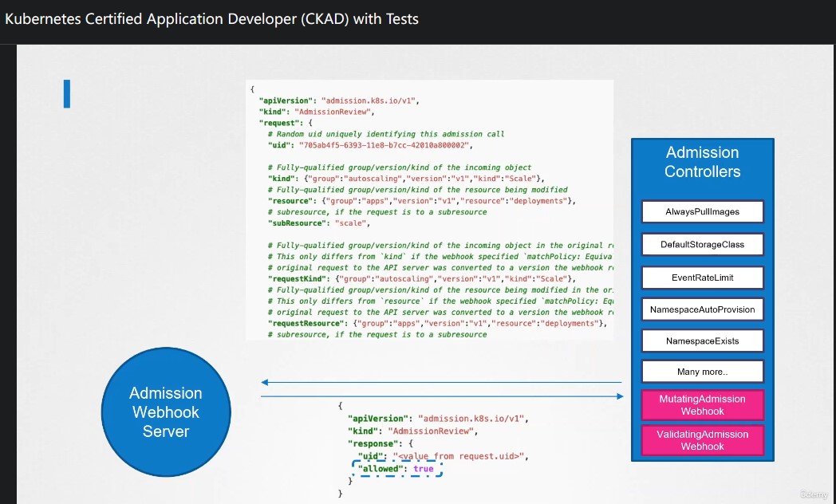Screen dimensions: 836x504
Task: Select the MutatingAdmission Webhook pink box
Action: (702, 405)
